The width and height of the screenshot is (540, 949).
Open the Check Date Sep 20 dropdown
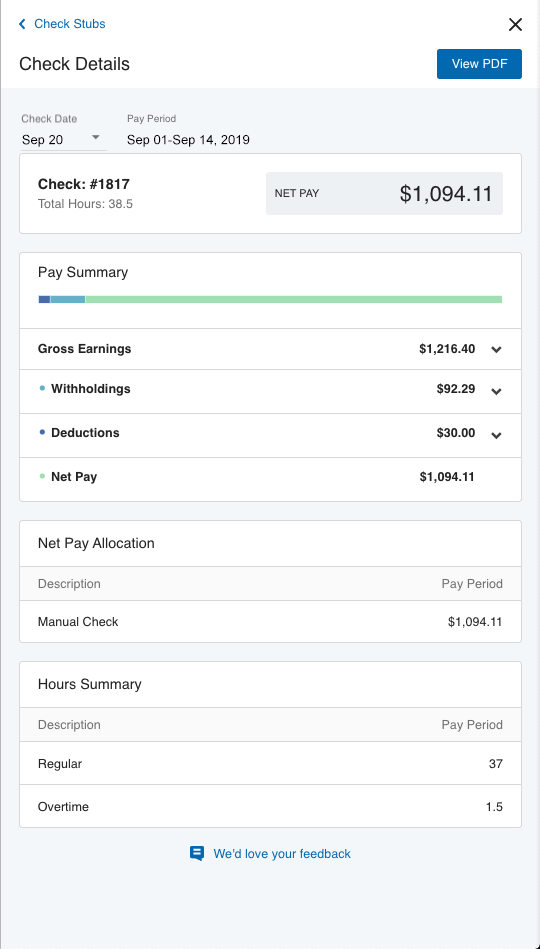click(64, 140)
